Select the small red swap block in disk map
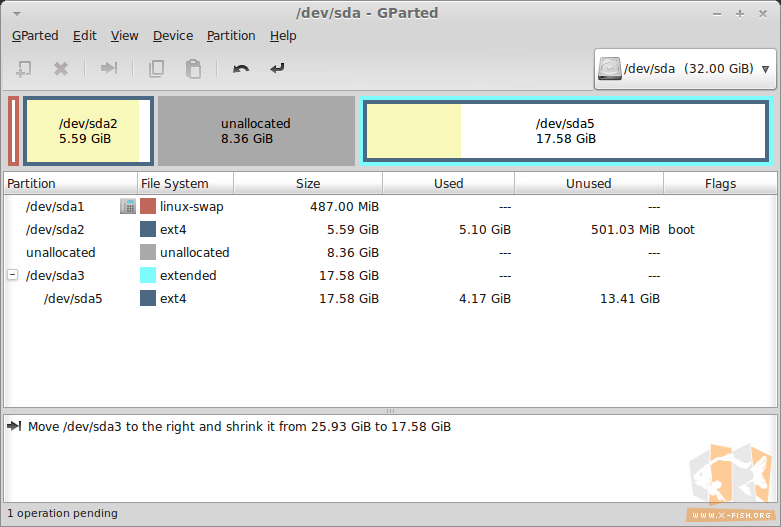Viewport: 781px width, 527px height. point(13,131)
